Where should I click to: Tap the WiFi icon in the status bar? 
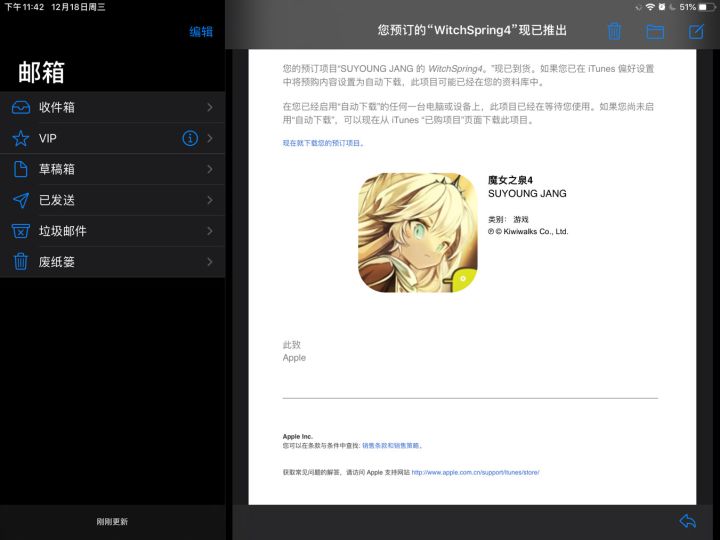point(650,7)
